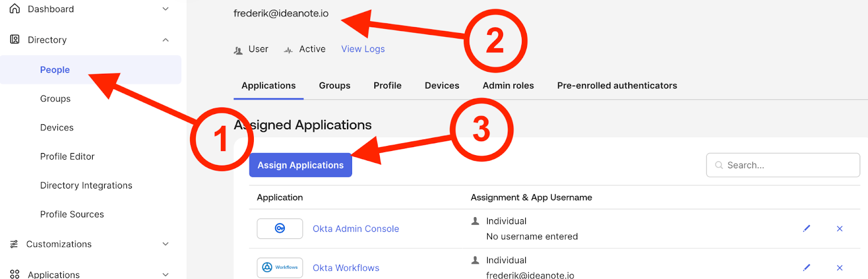
Task: Click the Assignment & App Username column header
Action: (532, 198)
